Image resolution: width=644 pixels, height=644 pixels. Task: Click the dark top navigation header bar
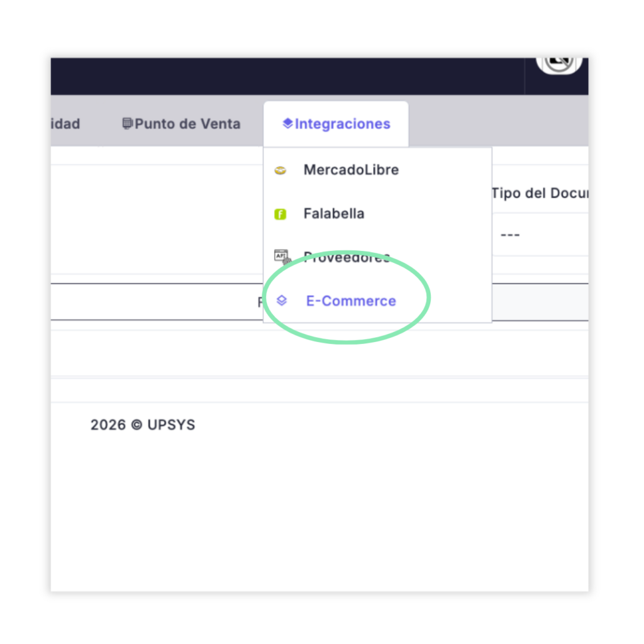(283, 76)
